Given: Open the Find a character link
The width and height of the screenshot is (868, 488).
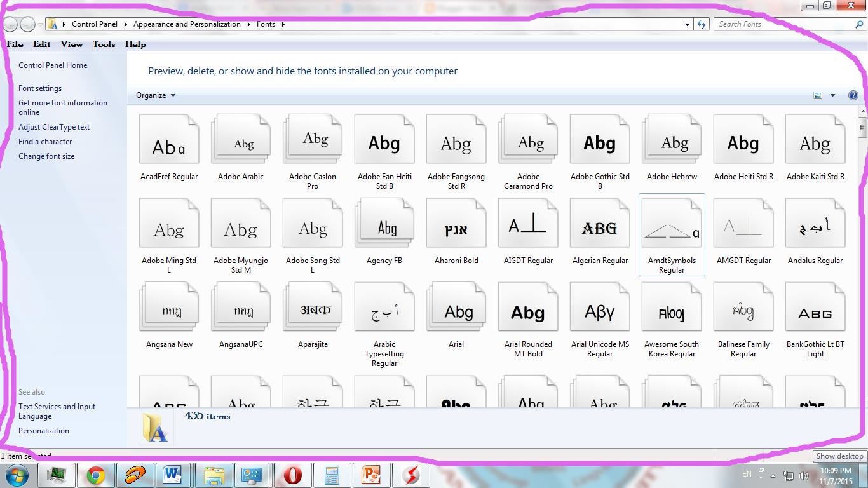Looking at the screenshot, I should coord(45,142).
